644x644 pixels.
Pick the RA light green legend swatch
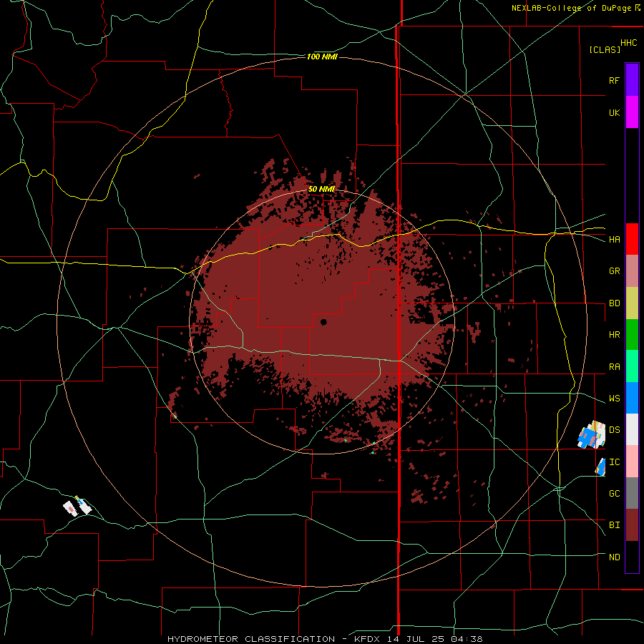tap(632, 366)
